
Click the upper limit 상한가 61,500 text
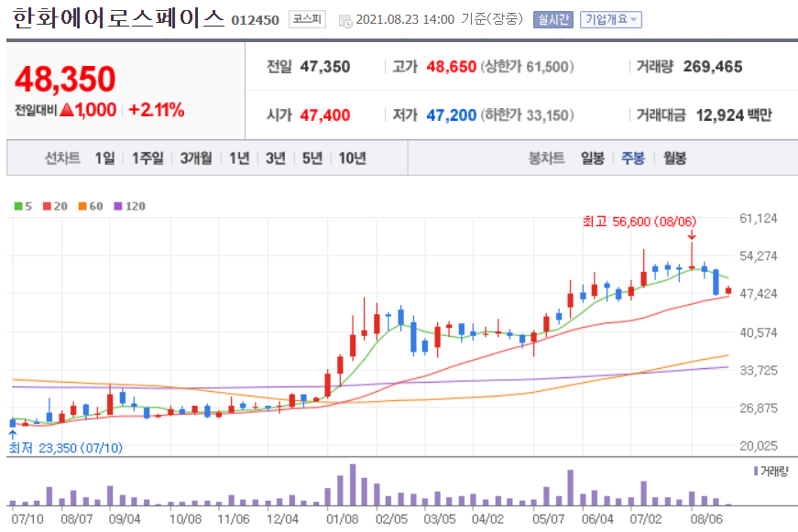(x=527, y=67)
